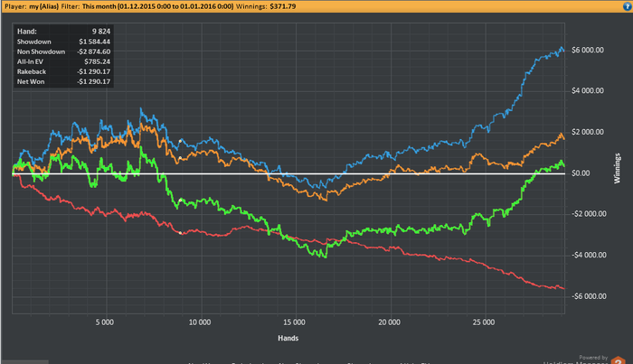Viewport: 633px width, 364px height.
Task: Click the 5 000 hands x-axis label
Action: [x=105, y=322]
